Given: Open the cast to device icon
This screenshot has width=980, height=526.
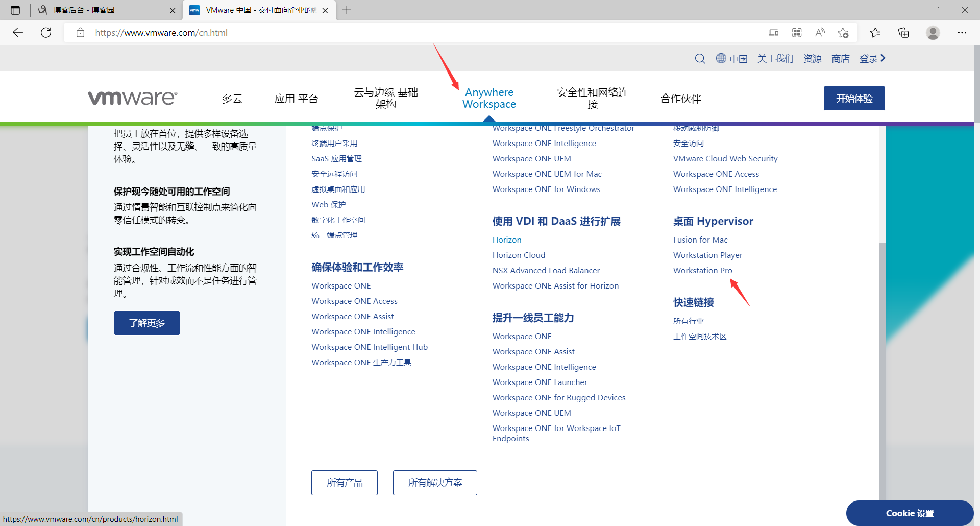Looking at the screenshot, I should [774, 33].
